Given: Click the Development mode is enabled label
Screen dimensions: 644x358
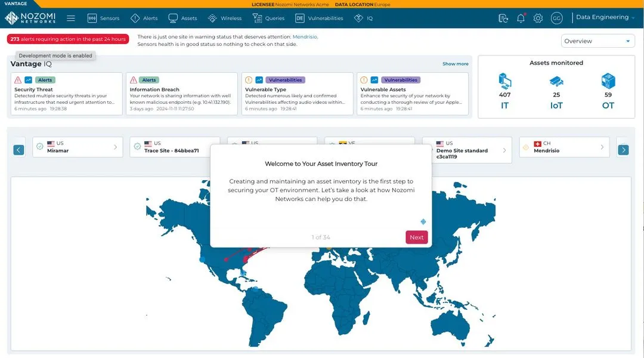Looking at the screenshot, I should pyautogui.click(x=55, y=55).
